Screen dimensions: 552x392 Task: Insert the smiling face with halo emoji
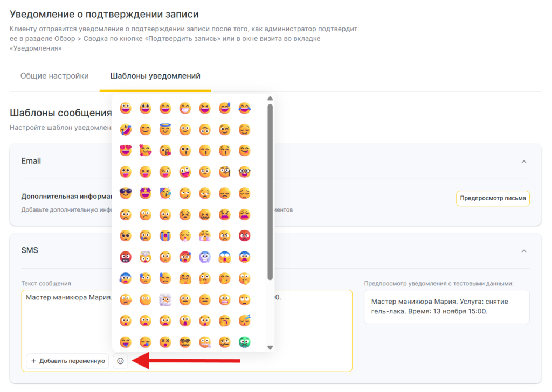[165, 129]
